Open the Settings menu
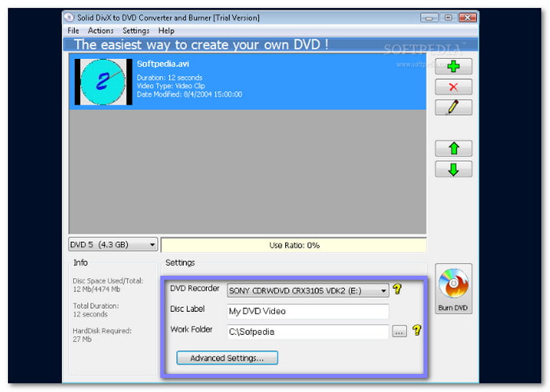 (136, 31)
